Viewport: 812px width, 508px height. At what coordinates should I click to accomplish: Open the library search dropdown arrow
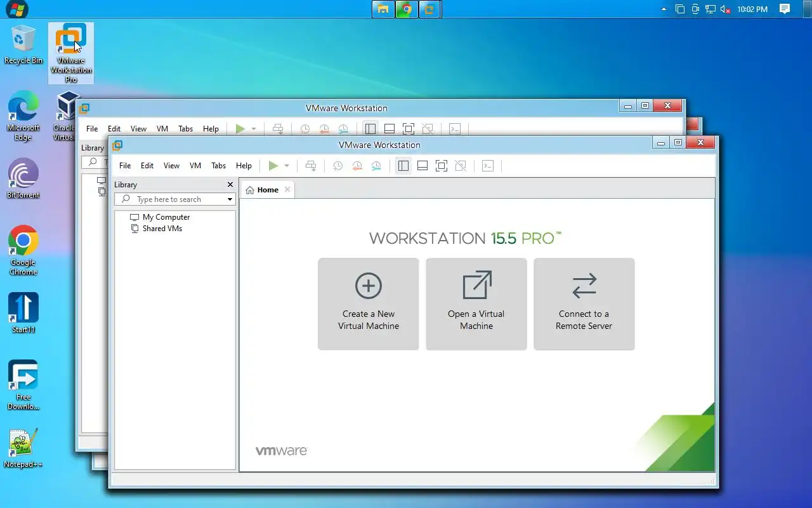(230, 199)
